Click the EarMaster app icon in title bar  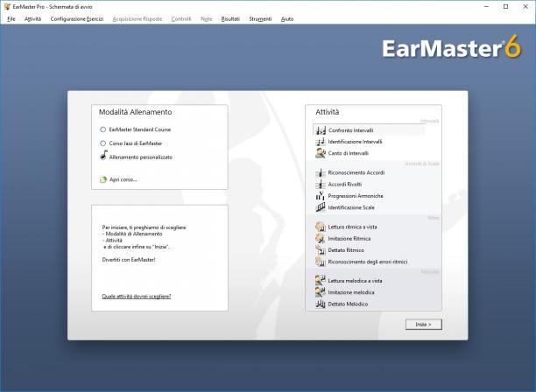pyautogui.click(x=7, y=6)
